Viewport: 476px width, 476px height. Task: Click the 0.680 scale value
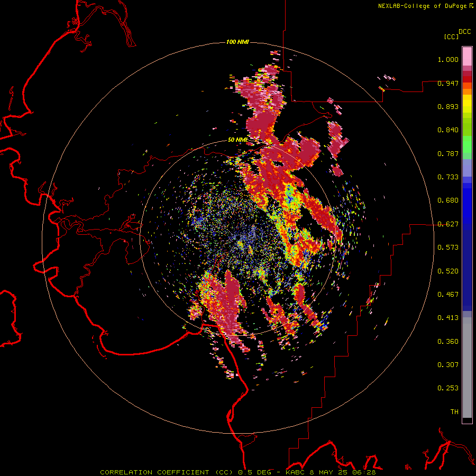pos(448,200)
